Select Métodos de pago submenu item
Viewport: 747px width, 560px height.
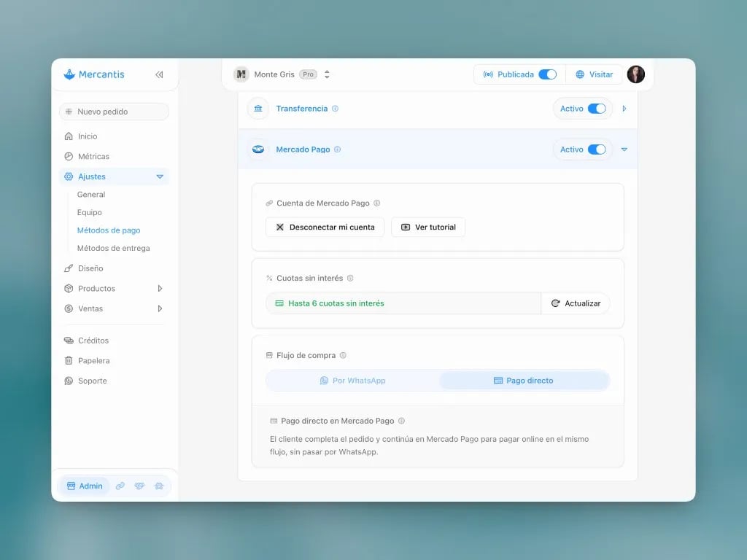click(x=109, y=230)
